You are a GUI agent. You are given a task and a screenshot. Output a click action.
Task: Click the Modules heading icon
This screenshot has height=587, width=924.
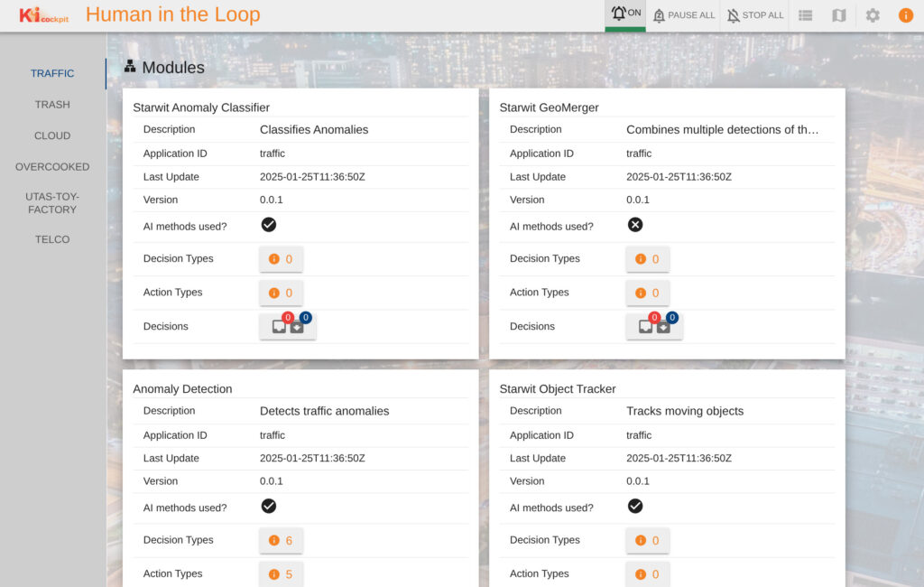[x=130, y=66]
